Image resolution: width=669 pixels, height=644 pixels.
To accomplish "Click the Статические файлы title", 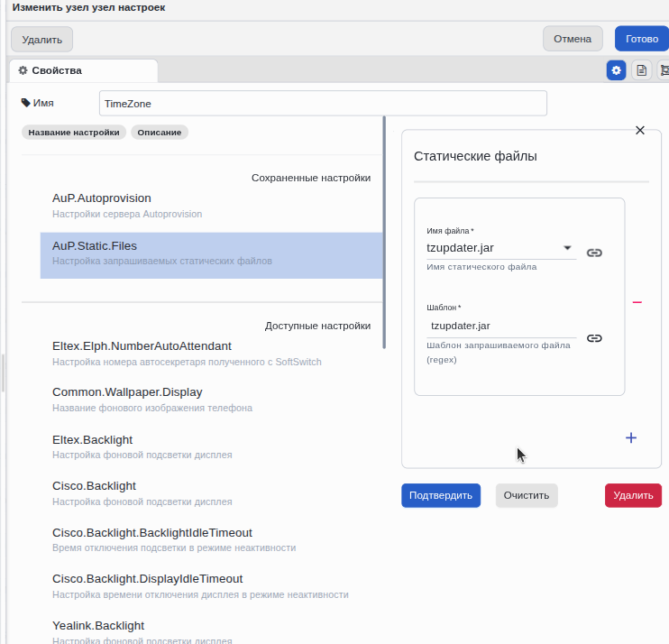I will (475, 156).
